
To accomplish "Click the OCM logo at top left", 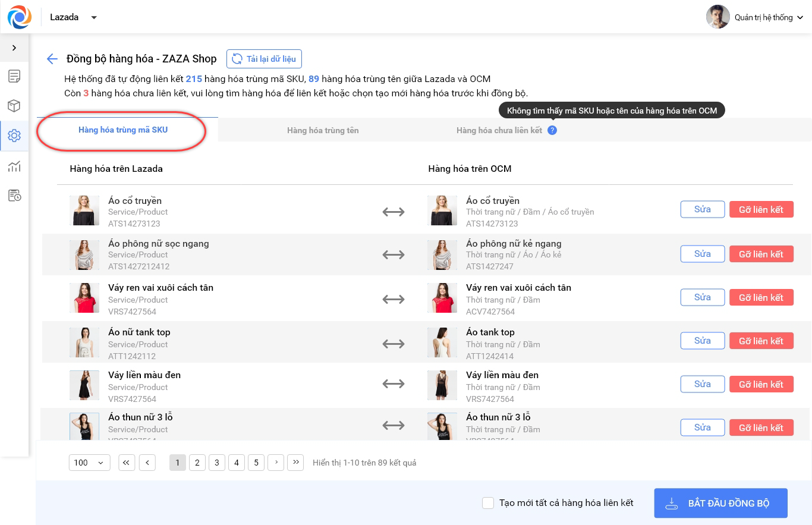I will click(20, 17).
